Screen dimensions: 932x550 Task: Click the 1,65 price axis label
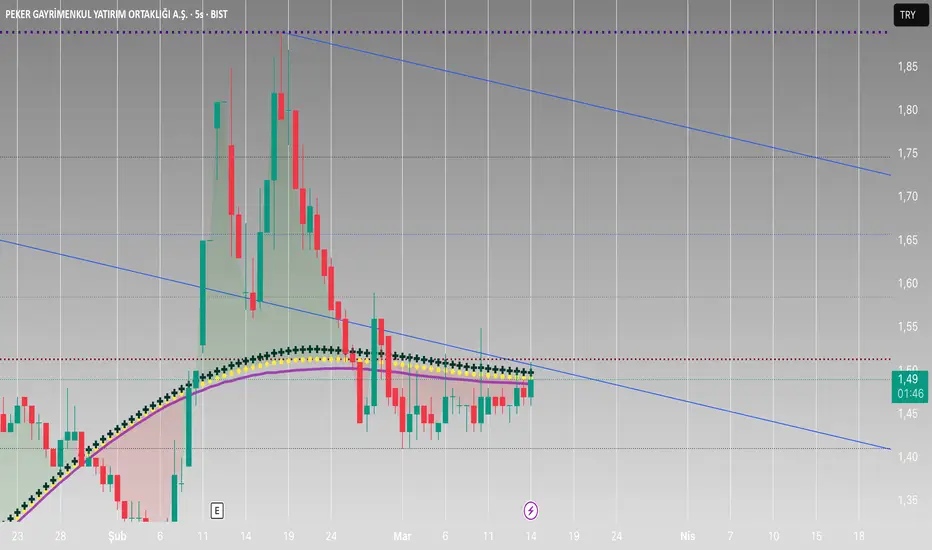[908, 240]
